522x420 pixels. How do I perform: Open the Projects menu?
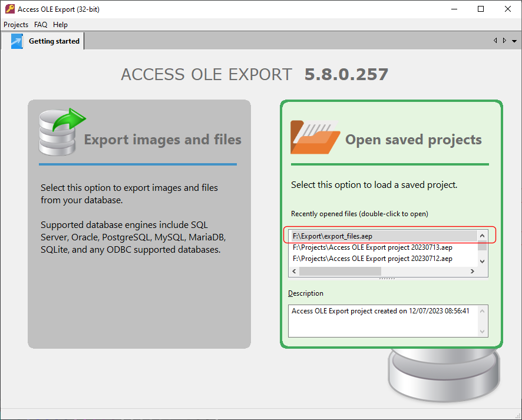click(16, 25)
